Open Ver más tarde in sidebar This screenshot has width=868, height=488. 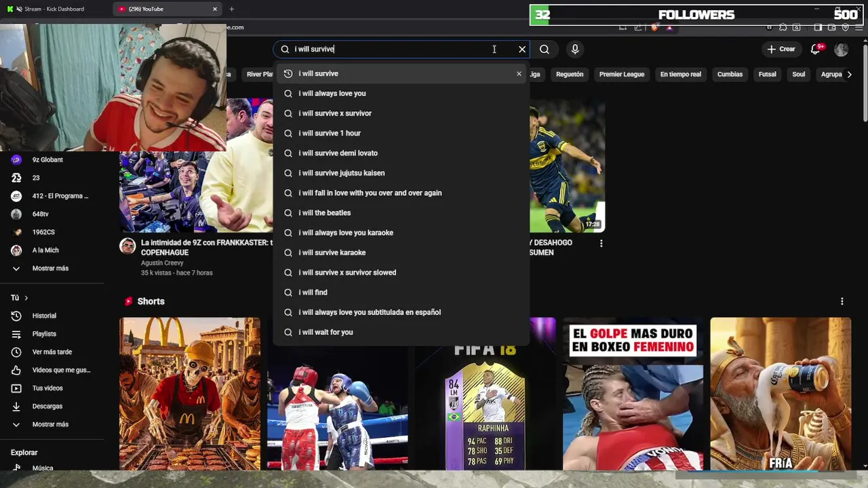52,352
